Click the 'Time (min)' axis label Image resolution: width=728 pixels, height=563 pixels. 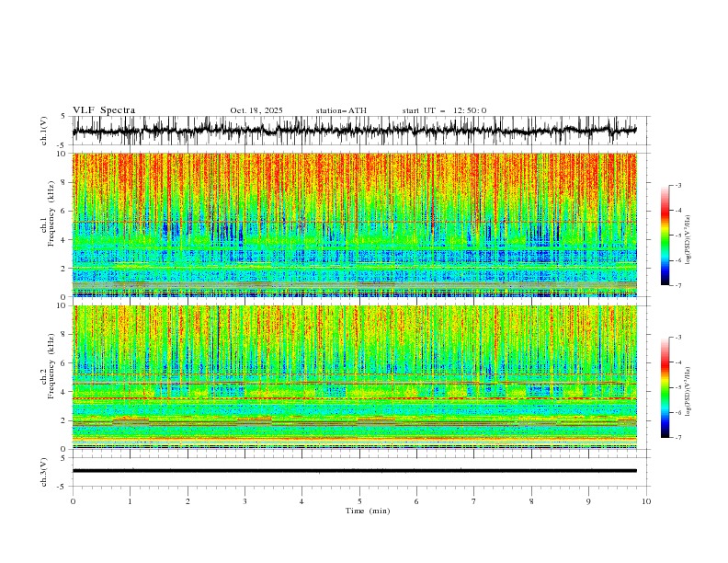point(368,511)
